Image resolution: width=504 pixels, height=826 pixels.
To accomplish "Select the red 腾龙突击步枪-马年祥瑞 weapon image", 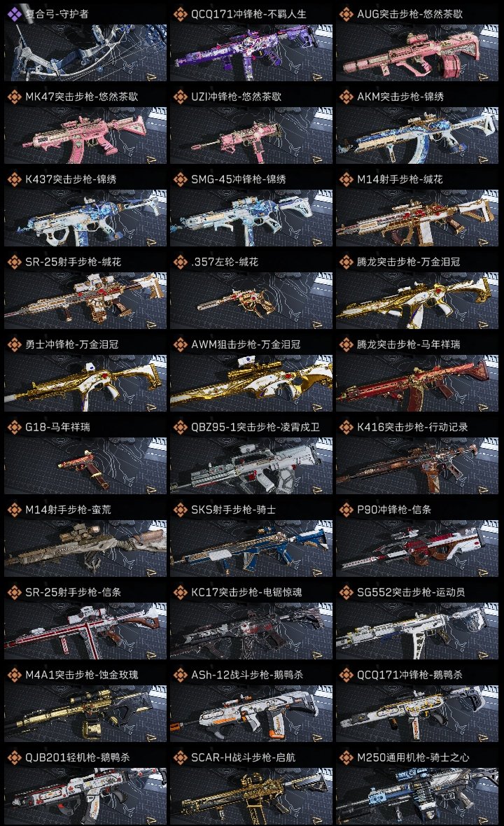I will tap(417, 383).
